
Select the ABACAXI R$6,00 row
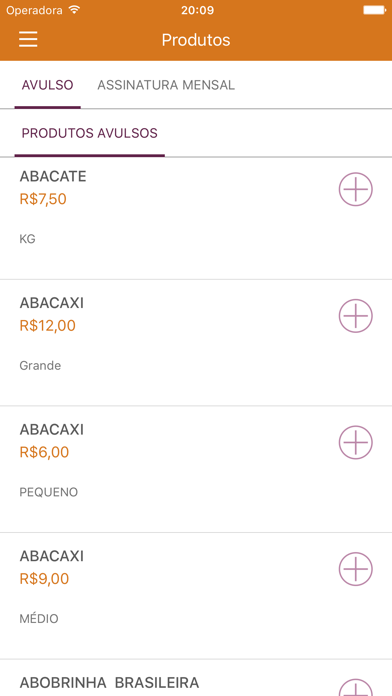[196, 469]
